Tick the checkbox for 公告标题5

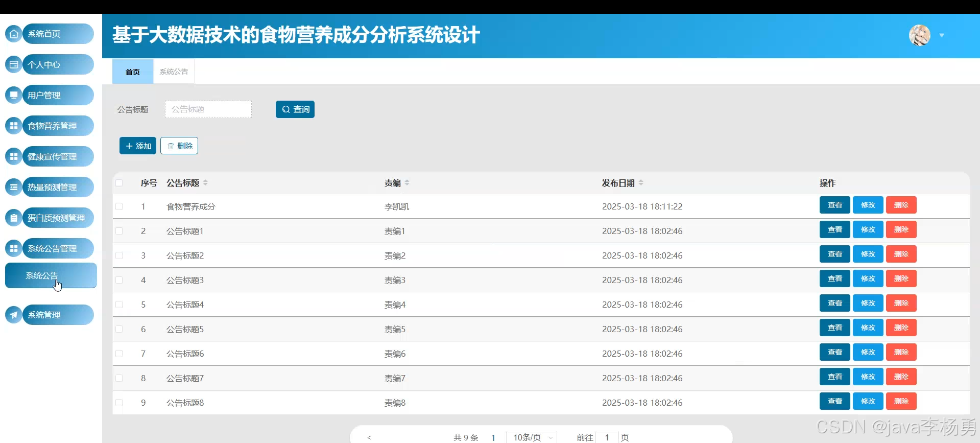[119, 329]
